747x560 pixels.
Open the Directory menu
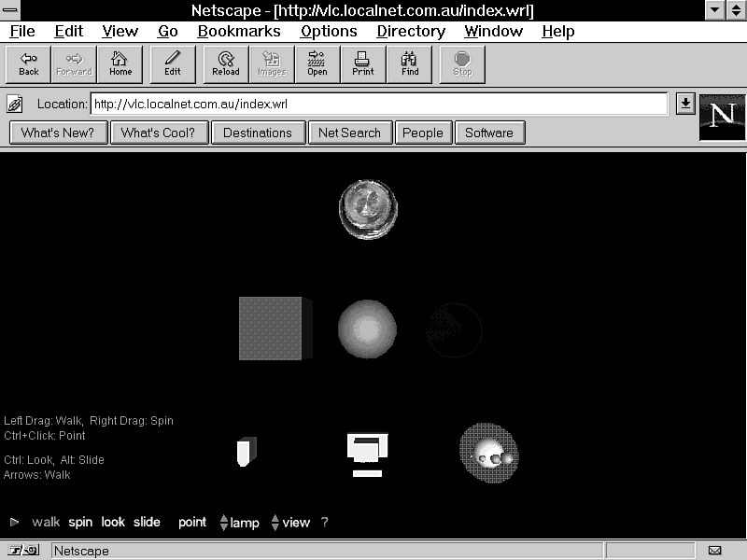[411, 31]
